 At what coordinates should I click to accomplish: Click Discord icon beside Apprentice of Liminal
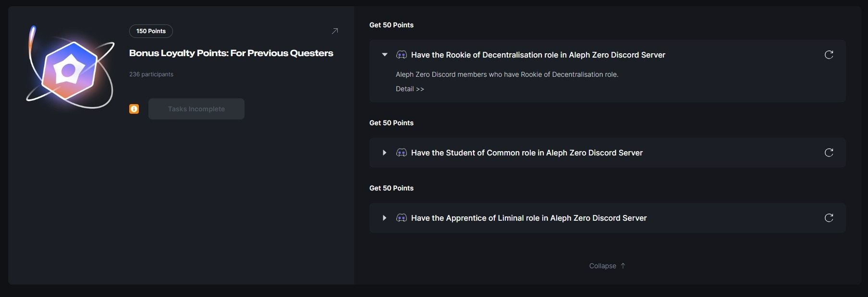(401, 218)
